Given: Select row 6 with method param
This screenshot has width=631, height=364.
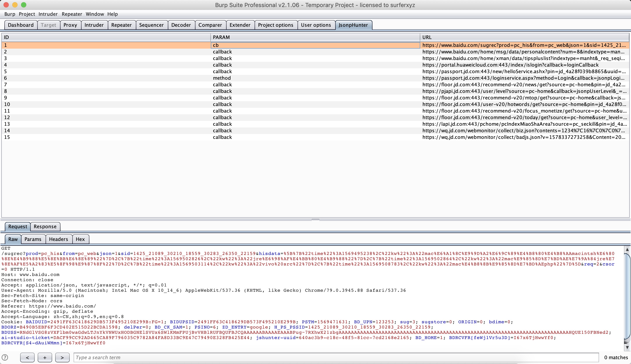Looking at the screenshot, I should pyautogui.click(x=222, y=78).
